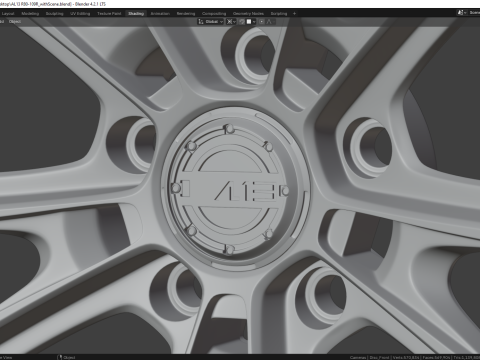The image size is (480, 360).
Task: Open the snapping options dropdown
Action: tap(251, 22)
